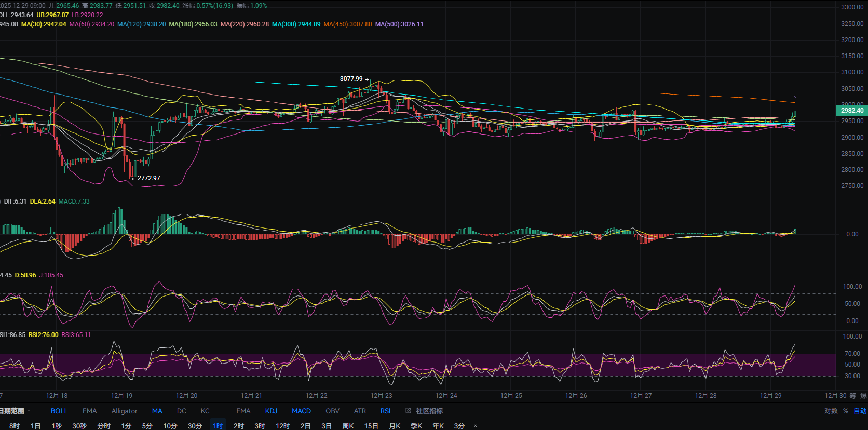868x430 pixels.
Task: Open community indicators (社区指标)
Action: coord(429,411)
